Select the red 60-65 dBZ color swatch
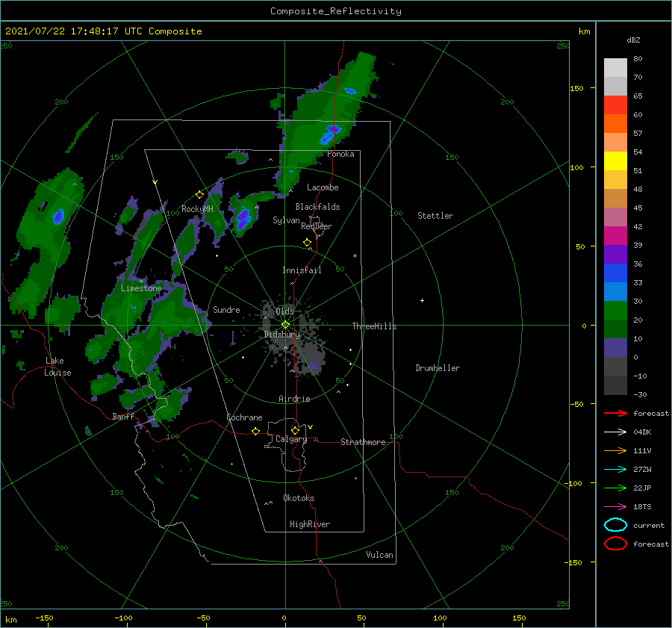The height and width of the screenshot is (628, 672). 615,105
